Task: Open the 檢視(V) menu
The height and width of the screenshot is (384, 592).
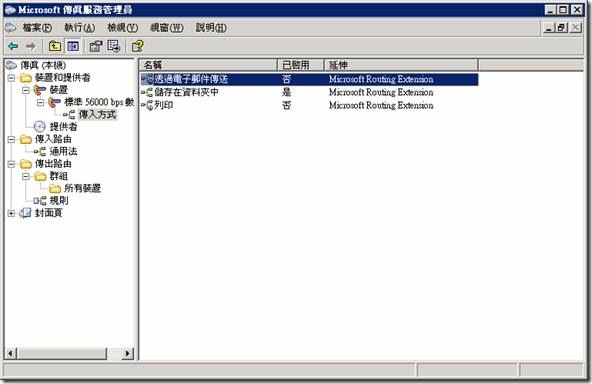Action: click(122, 28)
